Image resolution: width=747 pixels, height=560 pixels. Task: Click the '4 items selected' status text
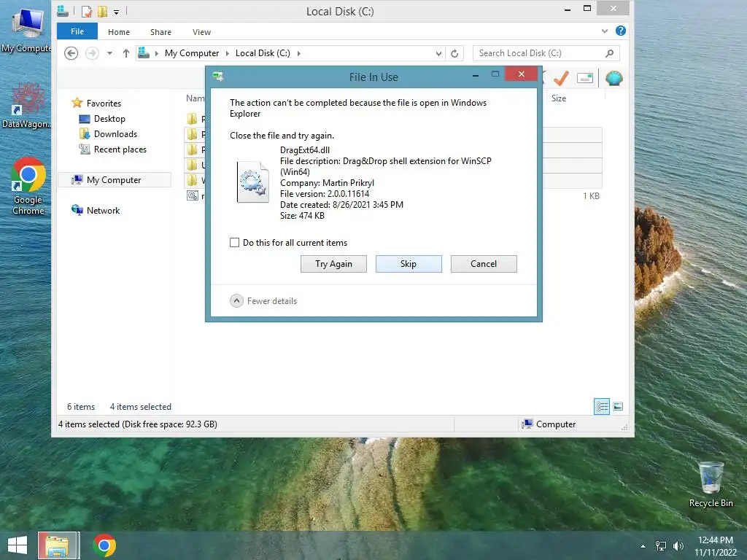[x=140, y=407]
